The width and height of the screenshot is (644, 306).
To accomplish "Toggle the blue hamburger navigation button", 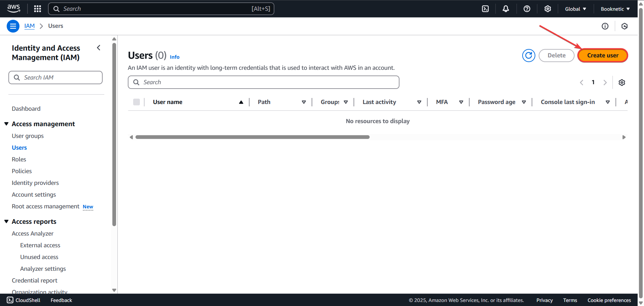I will [x=13, y=26].
